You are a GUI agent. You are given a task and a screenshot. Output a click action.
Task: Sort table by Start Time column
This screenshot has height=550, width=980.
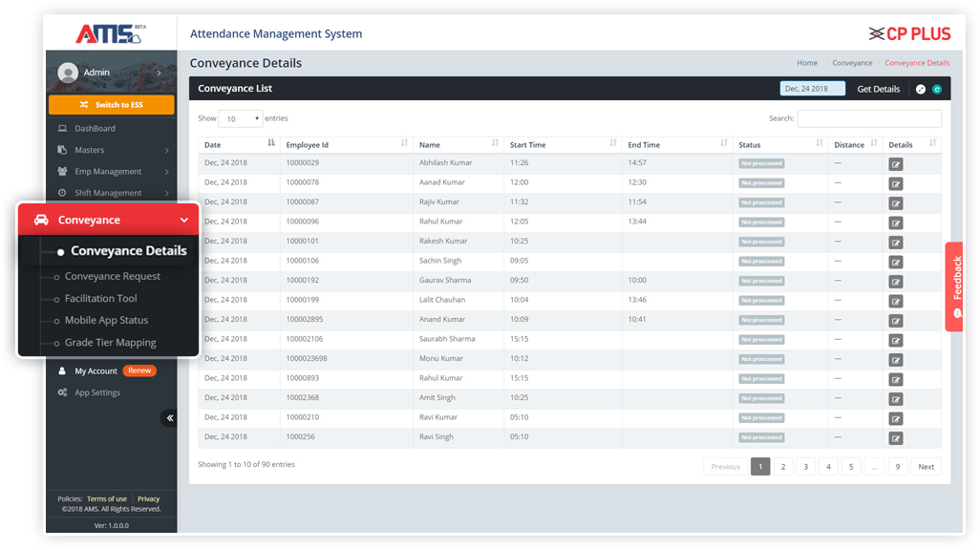click(563, 144)
